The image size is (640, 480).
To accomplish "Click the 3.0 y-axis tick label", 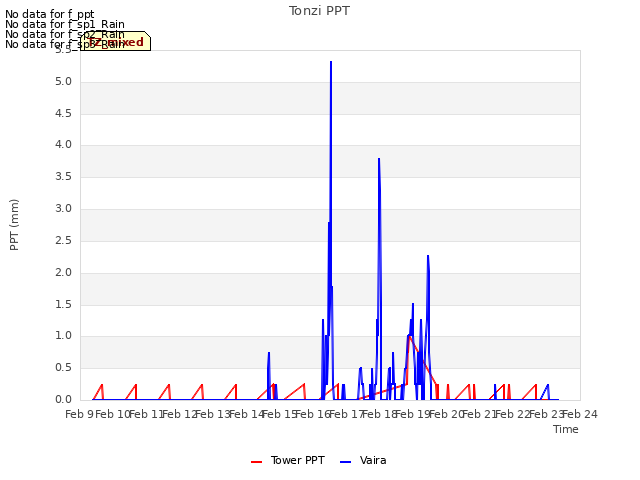I will [63, 209].
